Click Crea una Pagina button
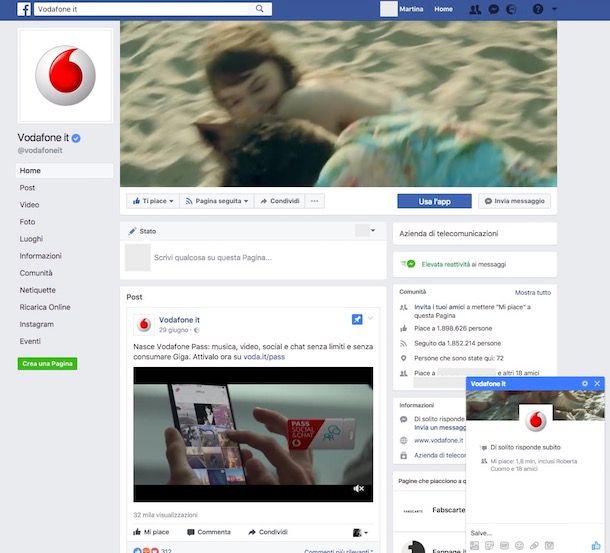This screenshot has height=553, width=610. click(x=47, y=363)
